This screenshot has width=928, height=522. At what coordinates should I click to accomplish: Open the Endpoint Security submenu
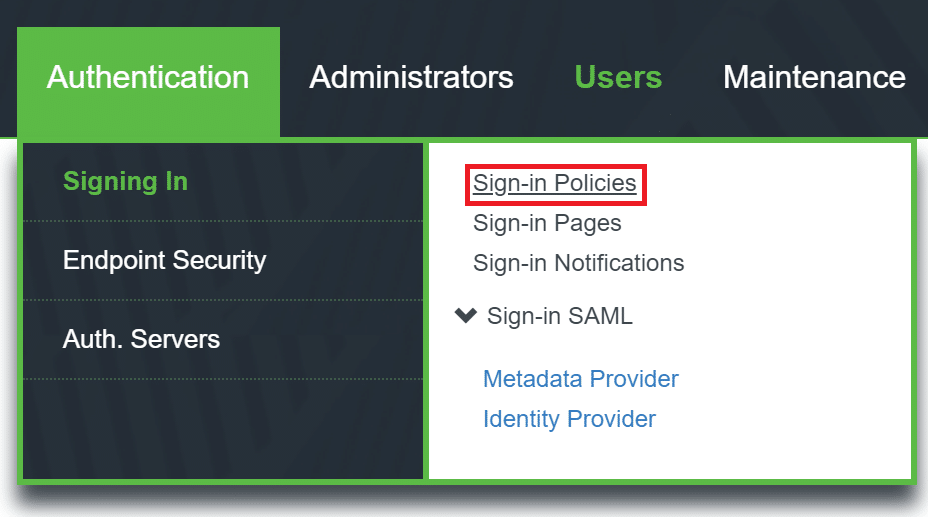coord(164,260)
